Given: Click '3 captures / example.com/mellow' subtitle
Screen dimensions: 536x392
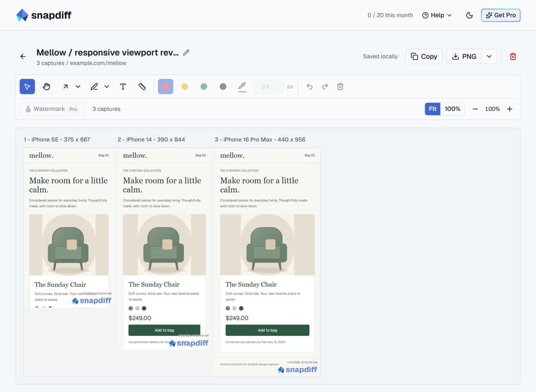Looking at the screenshot, I should click(x=81, y=63).
